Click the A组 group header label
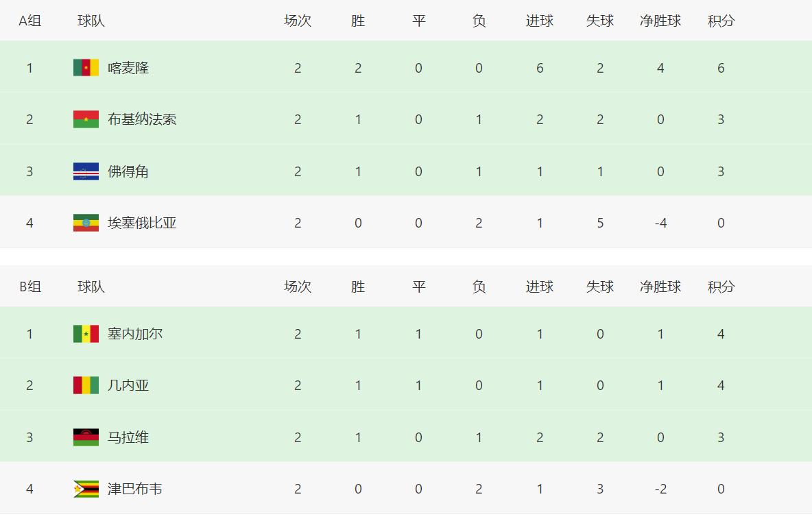The image size is (812, 523). pyautogui.click(x=30, y=21)
